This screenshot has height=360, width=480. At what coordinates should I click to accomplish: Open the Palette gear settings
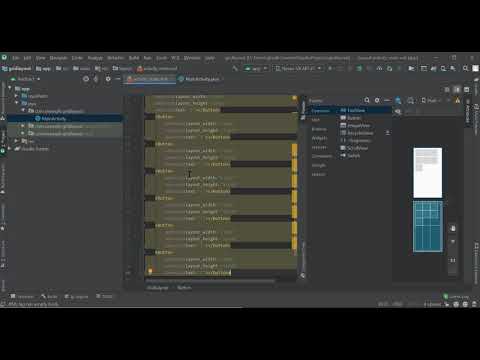[x=377, y=100]
